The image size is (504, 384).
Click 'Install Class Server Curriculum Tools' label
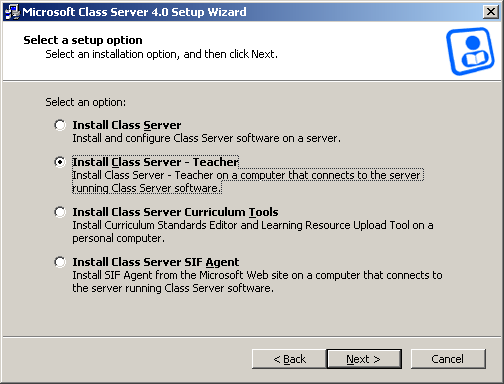click(x=175, y=212)
